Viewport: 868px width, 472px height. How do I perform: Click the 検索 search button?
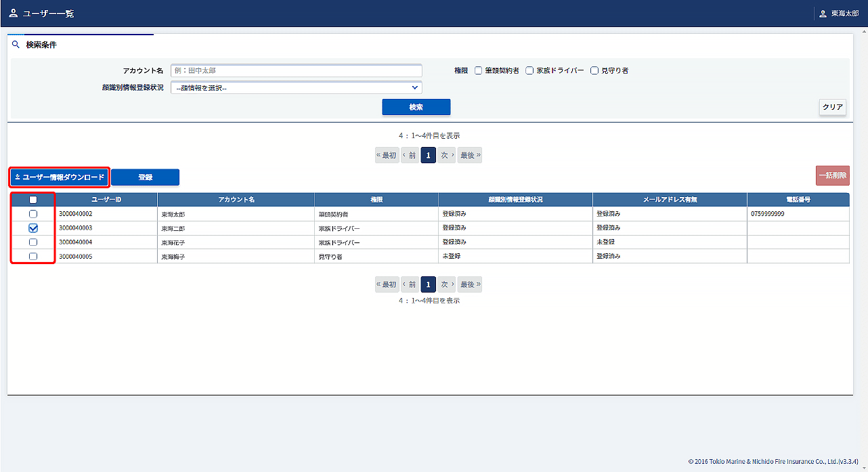[x=416, y=107]
